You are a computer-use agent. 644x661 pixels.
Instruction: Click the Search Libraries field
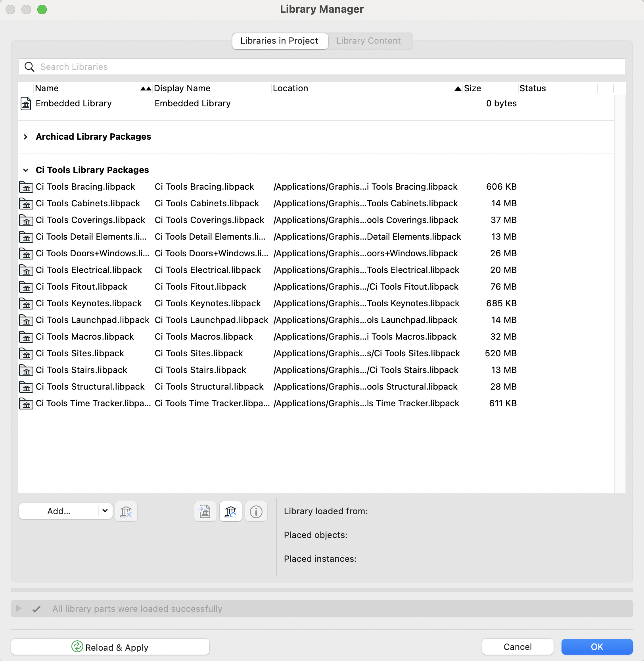(x=322, y=67)
